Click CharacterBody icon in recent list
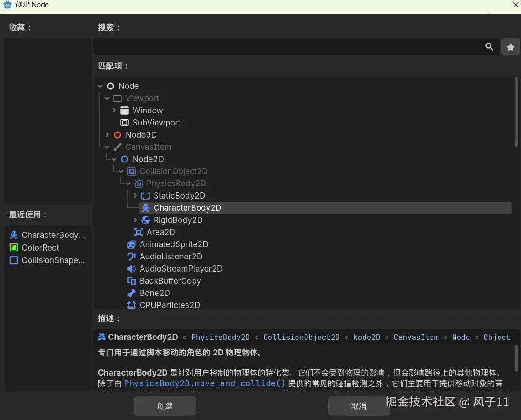Viewport: 521px width, 420px height. [14, 235]
